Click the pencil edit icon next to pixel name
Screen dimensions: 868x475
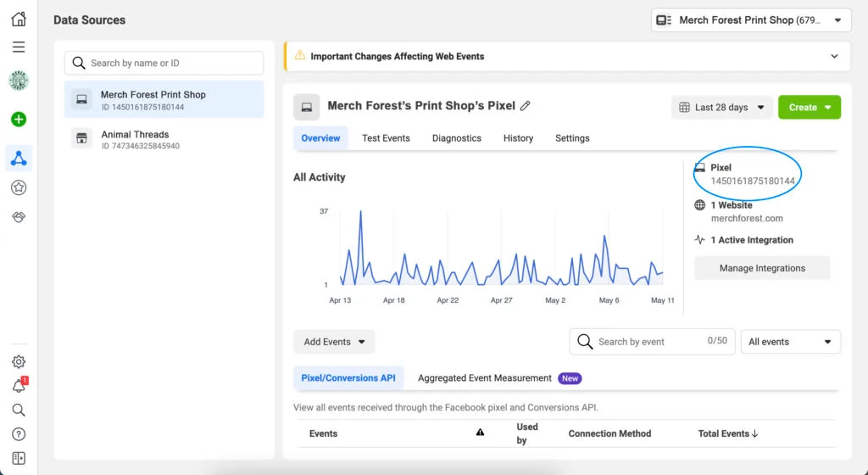click(526, 106)
